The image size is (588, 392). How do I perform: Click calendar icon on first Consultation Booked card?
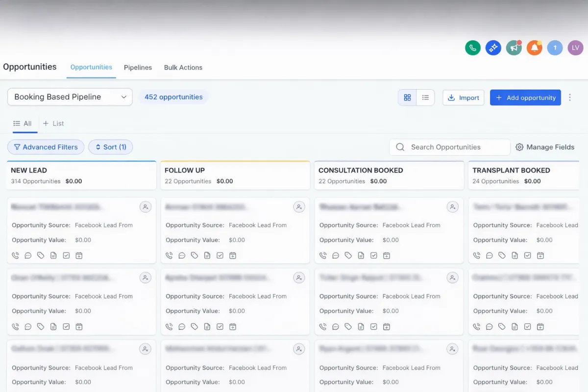pyautogui.click(x=387, y=255)
